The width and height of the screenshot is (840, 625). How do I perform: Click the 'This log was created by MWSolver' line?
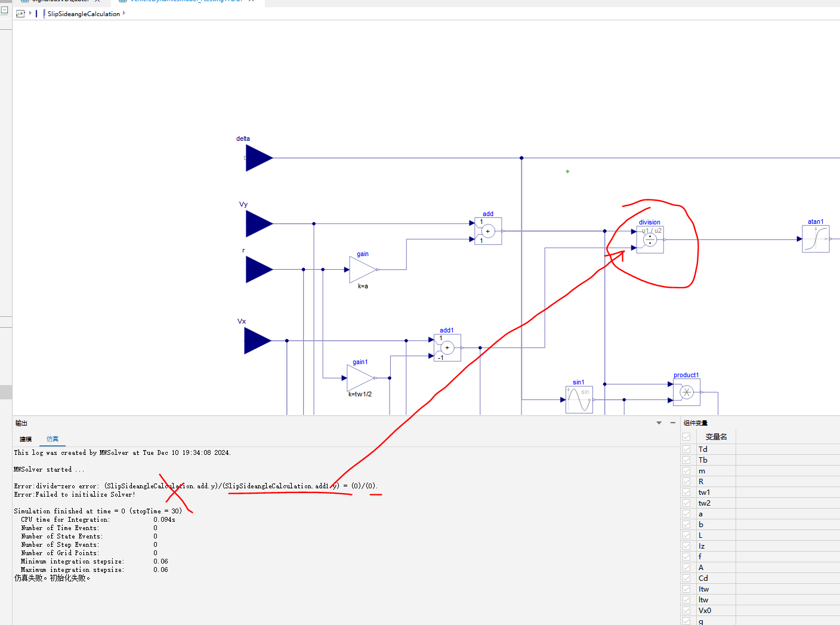(x=122, y=453)
